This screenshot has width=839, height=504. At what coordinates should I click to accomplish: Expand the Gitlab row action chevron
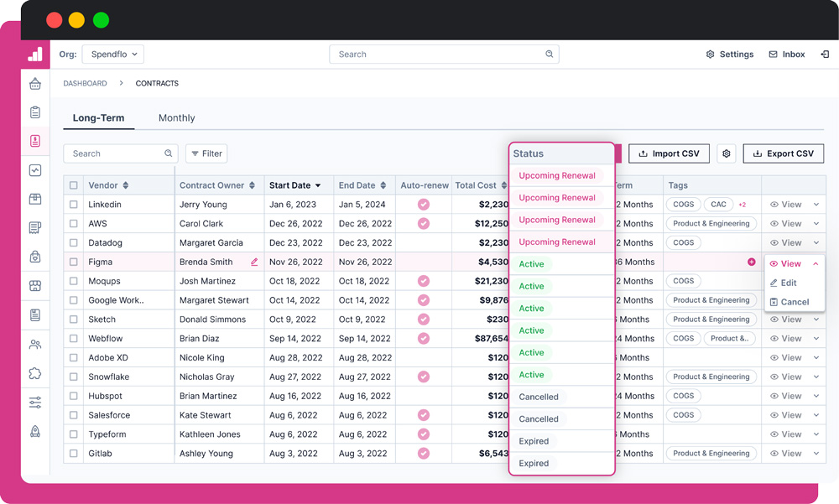pos(816,454)
